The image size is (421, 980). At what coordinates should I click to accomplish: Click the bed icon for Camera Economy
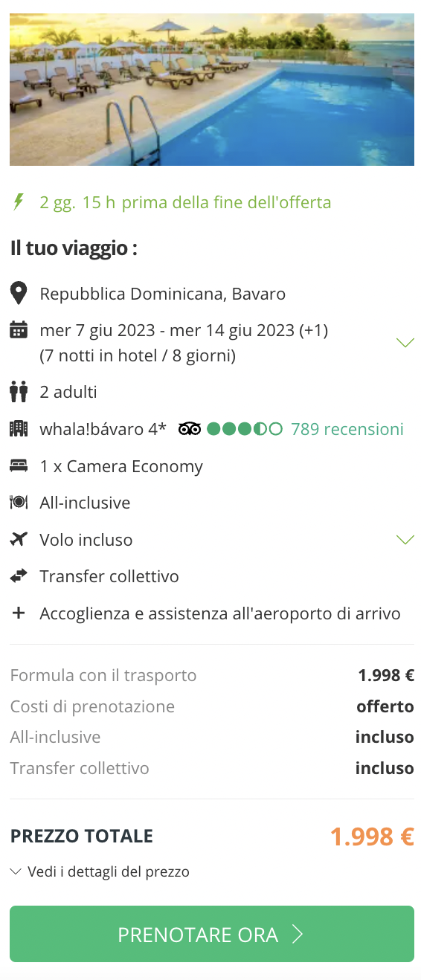pyautogui.click(x=19, y=466)
